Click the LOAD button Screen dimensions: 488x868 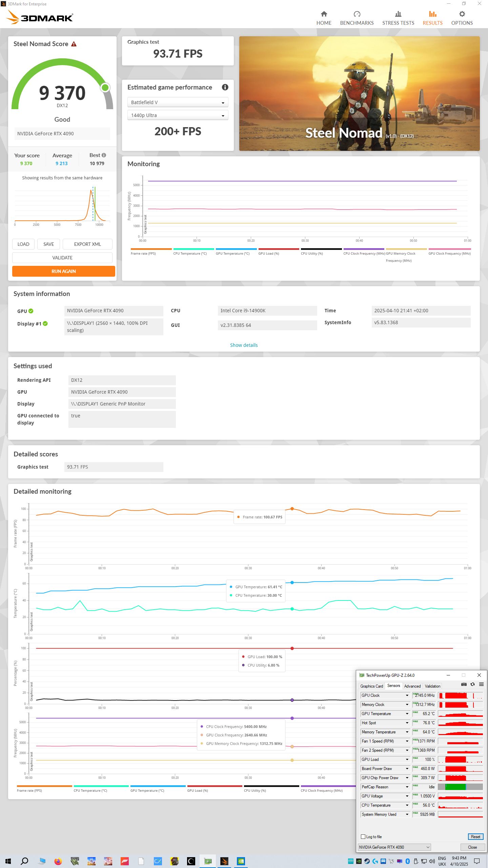tap(23, 244)
